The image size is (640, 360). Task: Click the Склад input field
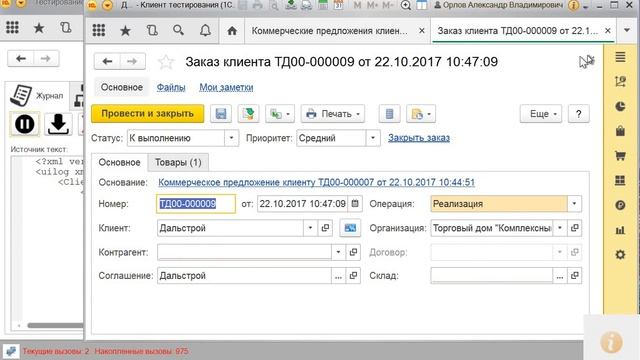tap(491, 276)
